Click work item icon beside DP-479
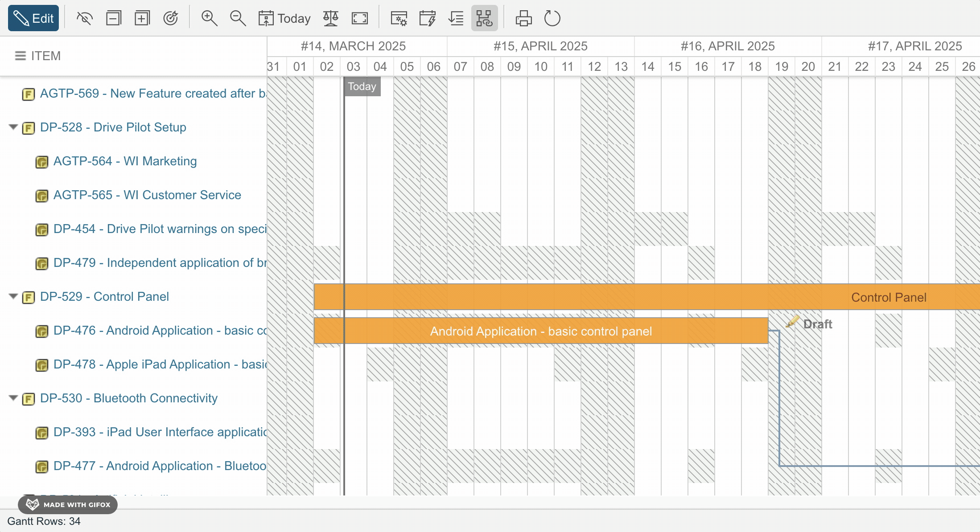 click(42, 263)
